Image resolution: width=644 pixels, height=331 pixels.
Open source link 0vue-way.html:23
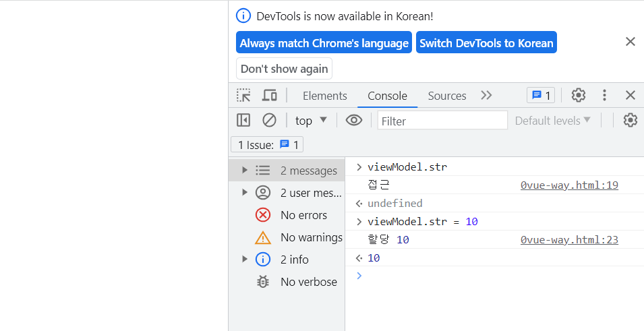coord(569,239)
